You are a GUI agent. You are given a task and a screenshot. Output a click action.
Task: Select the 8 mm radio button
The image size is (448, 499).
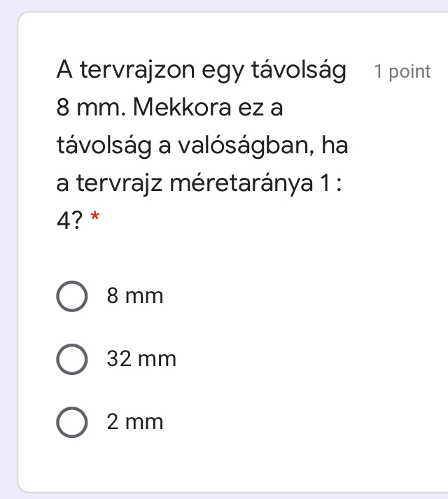[72, 297]
